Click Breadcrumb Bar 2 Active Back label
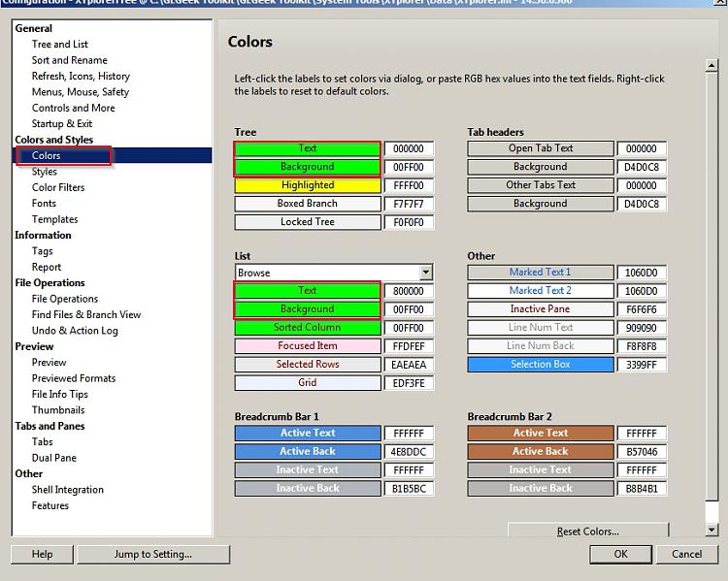Screen dimensions: 728x581 point(541,452)
